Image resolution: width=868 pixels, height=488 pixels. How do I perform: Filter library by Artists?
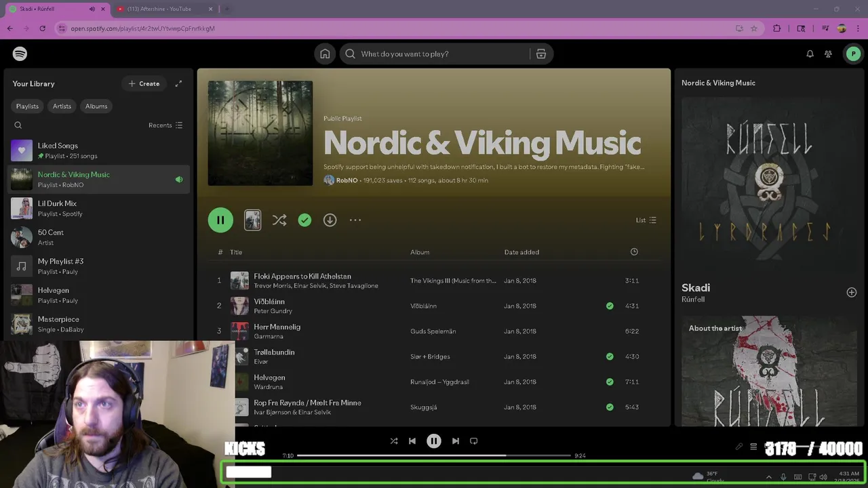(62, 106)
